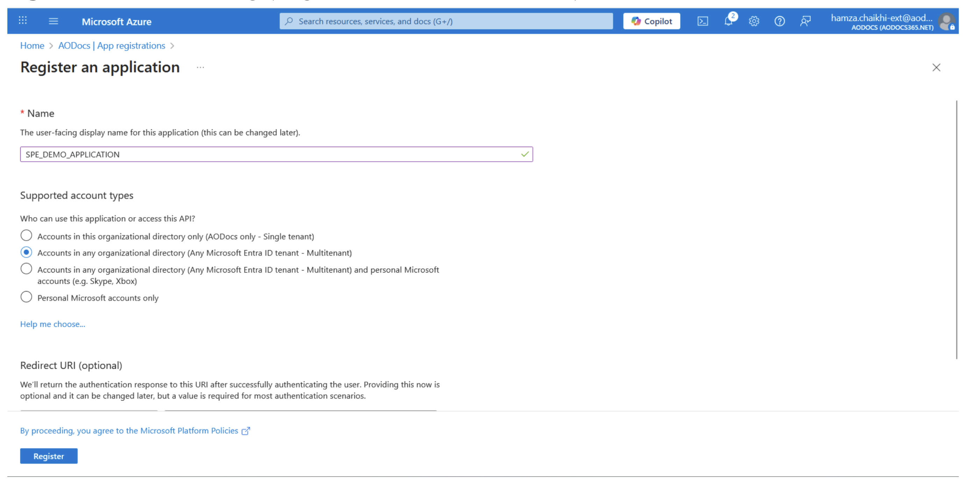980x480 pixels.
Task: Open AODocs | App registrations breadcrumb
Action: tap(112, 46)
